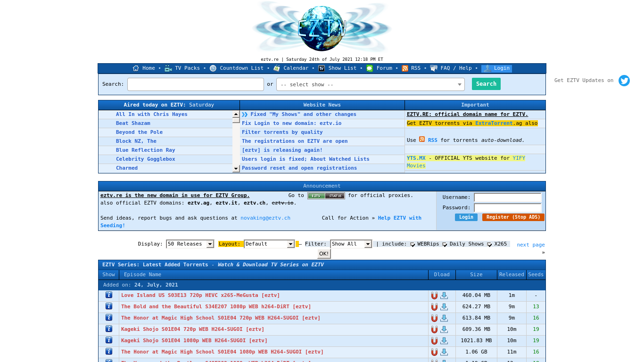Click the Countdown List clock icon
This screenshot has height=362, width=644.
(213, 68)
